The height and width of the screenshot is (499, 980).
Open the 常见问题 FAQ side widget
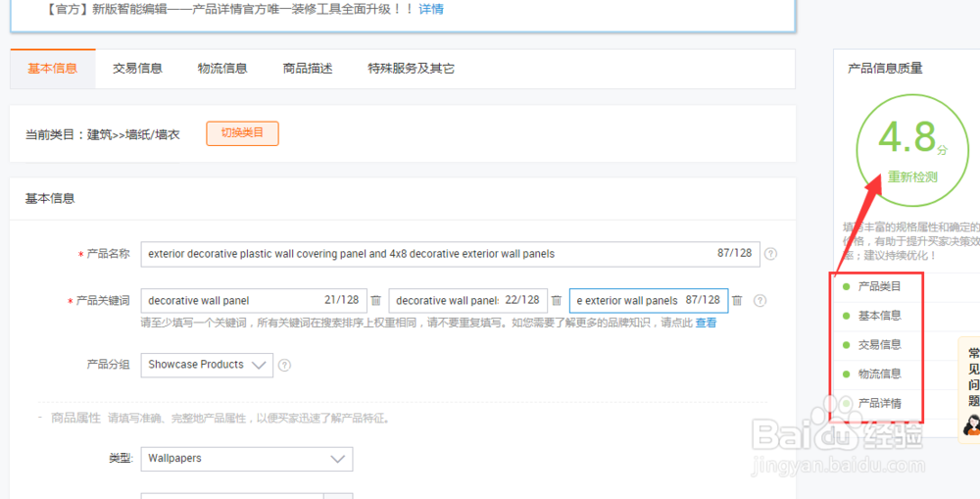click(969, 389)
